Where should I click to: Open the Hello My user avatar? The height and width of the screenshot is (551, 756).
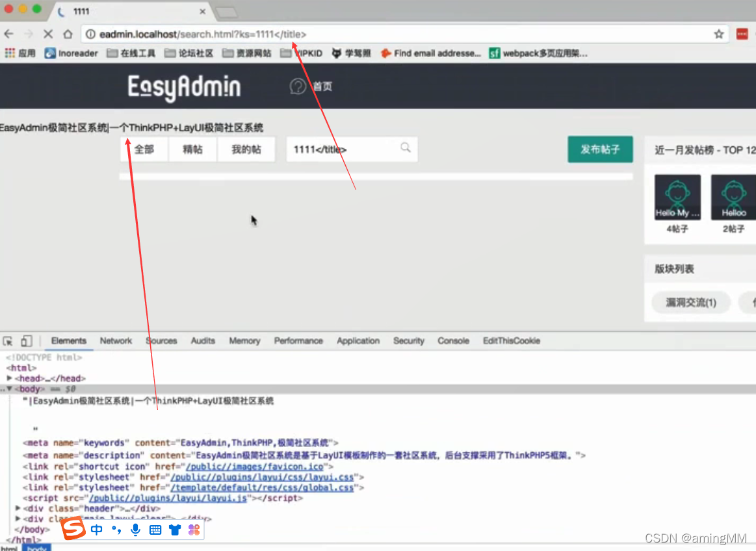[x=677, y=197]
